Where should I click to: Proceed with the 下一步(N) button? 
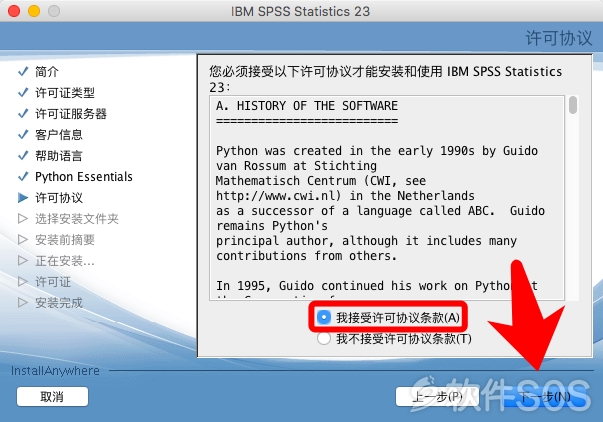tap(545, 397)
